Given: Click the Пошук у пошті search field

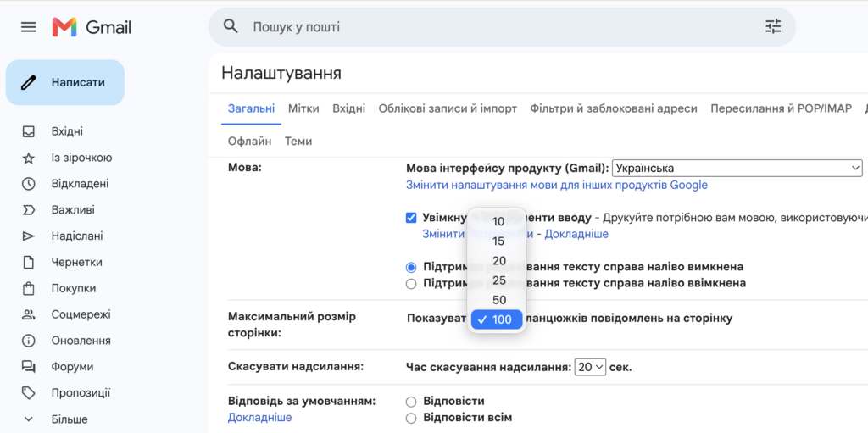Looking at the screenshot, I should point(504,26).
